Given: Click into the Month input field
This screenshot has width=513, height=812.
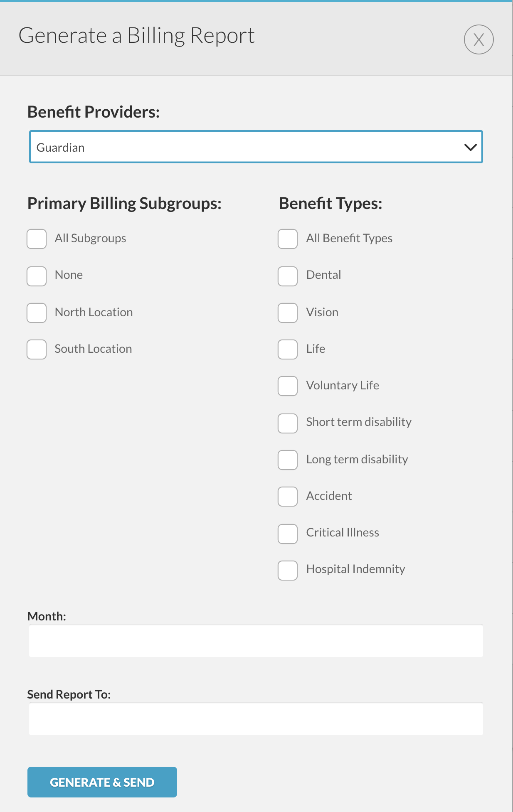Looking at the screenshot, I should (x=256, y=641).
